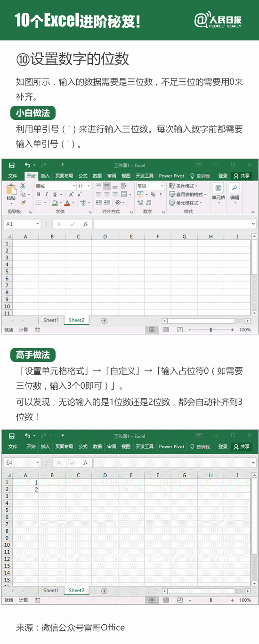Click the A1 name box field

tap(23, 224)
